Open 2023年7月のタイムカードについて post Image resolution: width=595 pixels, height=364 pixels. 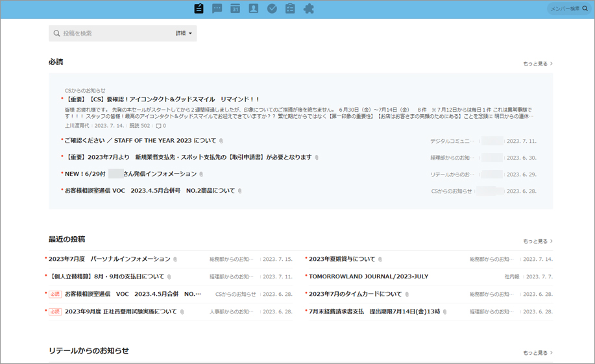[x=355, y=294]
